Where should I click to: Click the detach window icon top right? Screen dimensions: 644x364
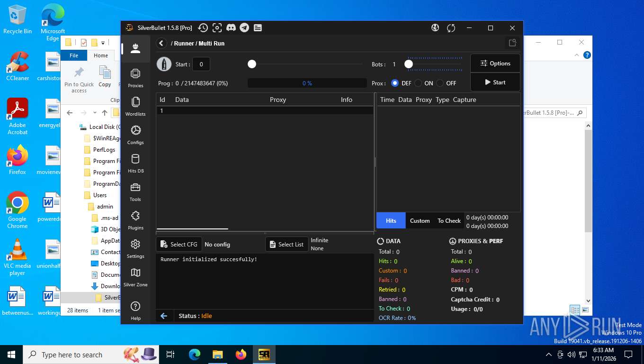click(512, 43)
